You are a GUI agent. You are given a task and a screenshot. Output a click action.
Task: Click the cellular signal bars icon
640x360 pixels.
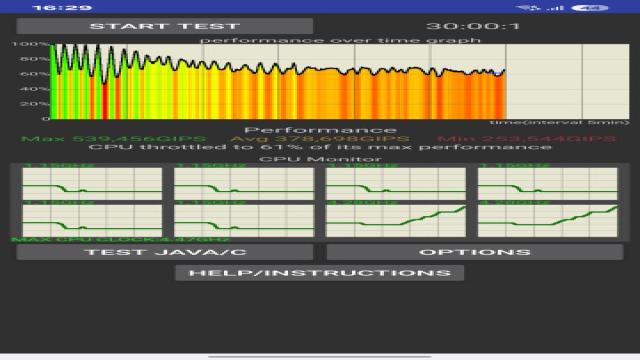pos(554,8)
